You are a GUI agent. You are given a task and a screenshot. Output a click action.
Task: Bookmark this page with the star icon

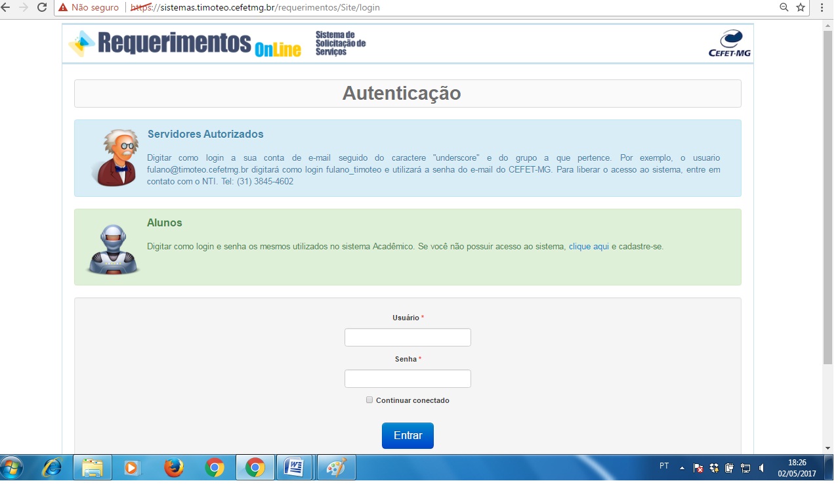[801, 8]
